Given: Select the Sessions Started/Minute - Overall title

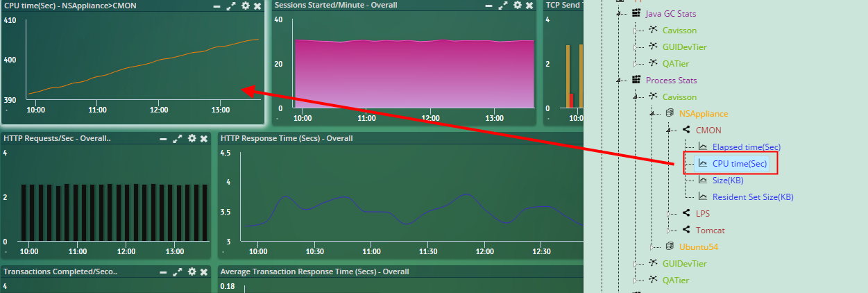Looking at the screenshot, I should coord(336,6).
